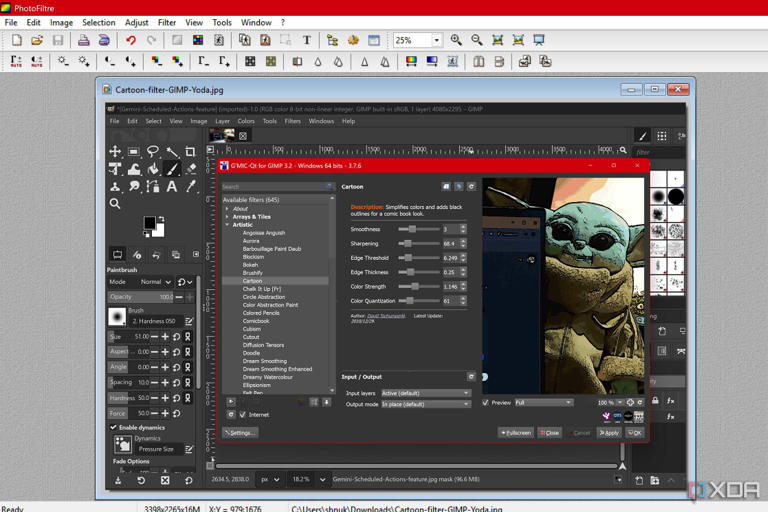Image resolution: width=768 pixels, height=512 pixels.
Task: Click the Old photo sepia icon
Action: 271,61
